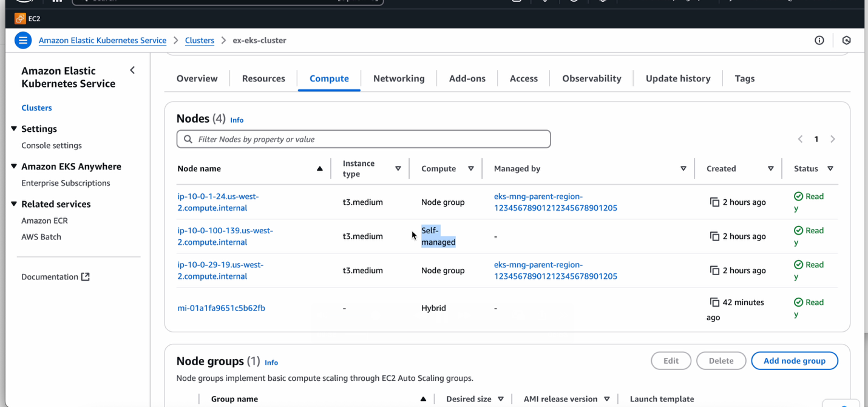
Task: Open Documentation external link icon
Action: [86, 277]
